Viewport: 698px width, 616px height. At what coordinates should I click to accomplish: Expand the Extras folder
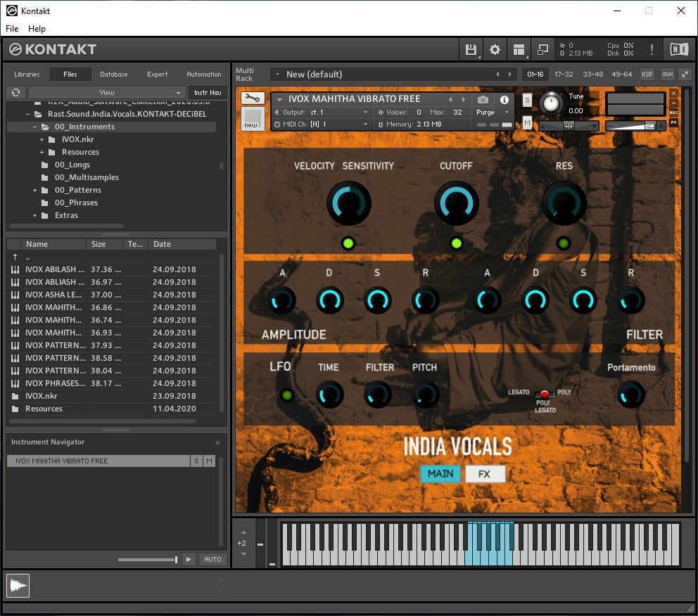coord(34,215)
